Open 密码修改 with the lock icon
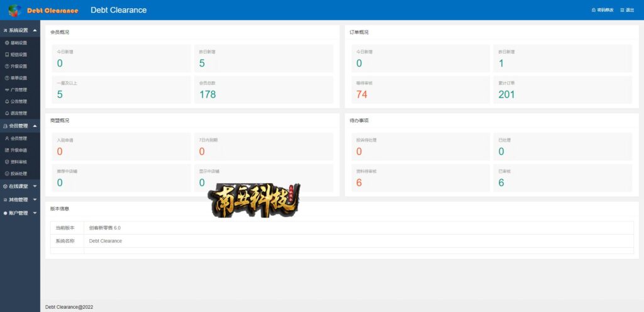Image resolution: width=644 pixels, height=312 pixels. [602, 10]
